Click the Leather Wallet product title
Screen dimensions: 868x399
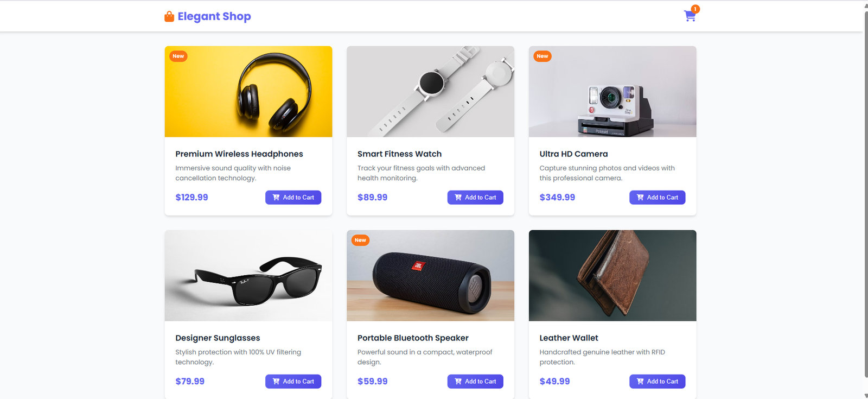pyautogui.click(x=569, y=338)
